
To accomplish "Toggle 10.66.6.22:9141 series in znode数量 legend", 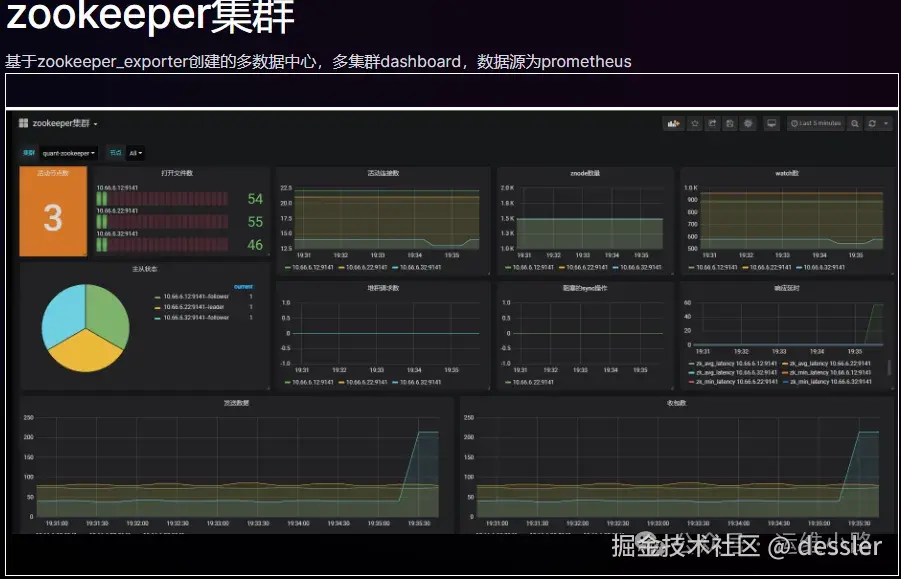I will pos(584,268).
